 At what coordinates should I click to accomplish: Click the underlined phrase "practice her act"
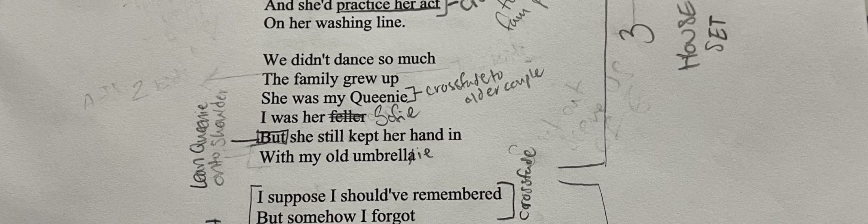point(388,6)
